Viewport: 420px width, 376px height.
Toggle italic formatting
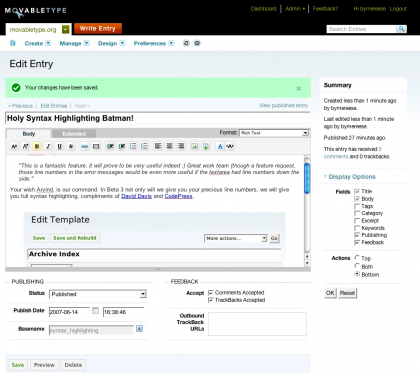(x=48, y=146)
